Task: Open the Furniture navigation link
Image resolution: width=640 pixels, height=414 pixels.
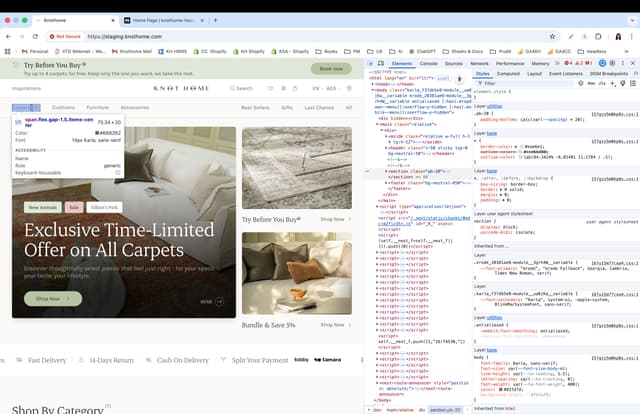Action: click(98, 108)
